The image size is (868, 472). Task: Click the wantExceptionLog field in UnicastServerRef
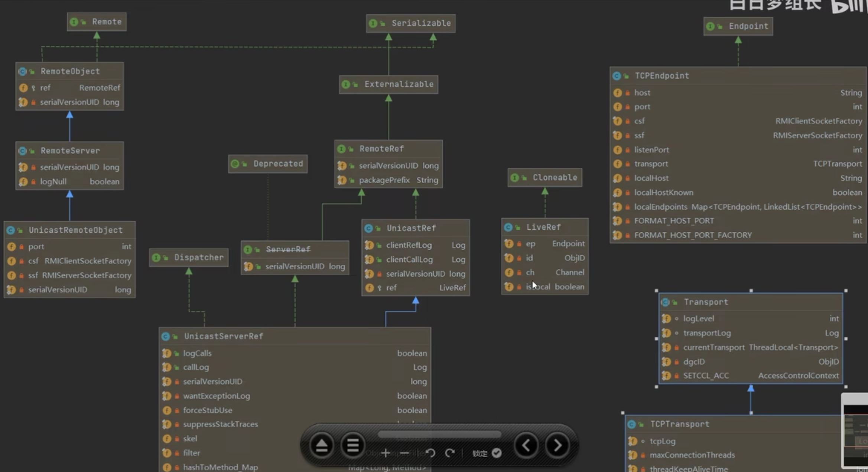pos(295,396)
